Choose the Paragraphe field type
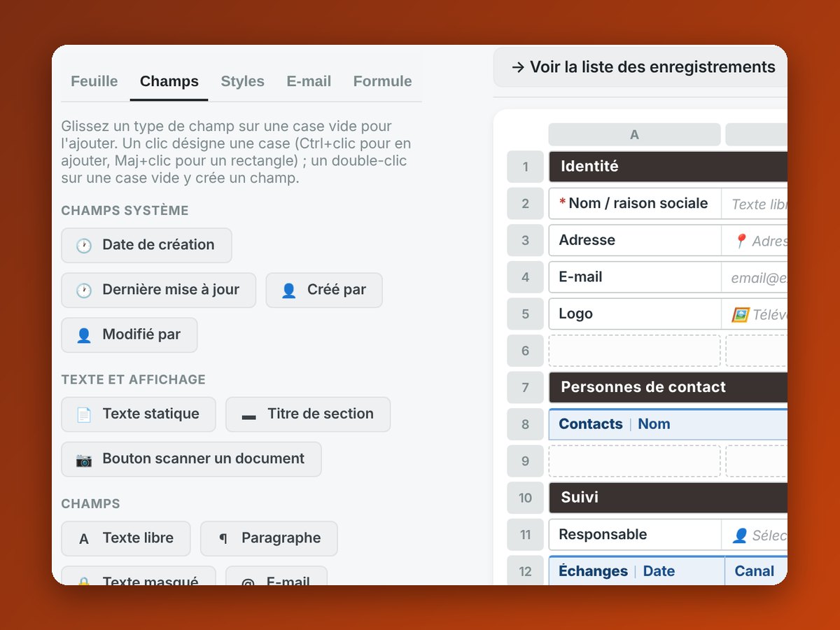 [x=269, y=538]
